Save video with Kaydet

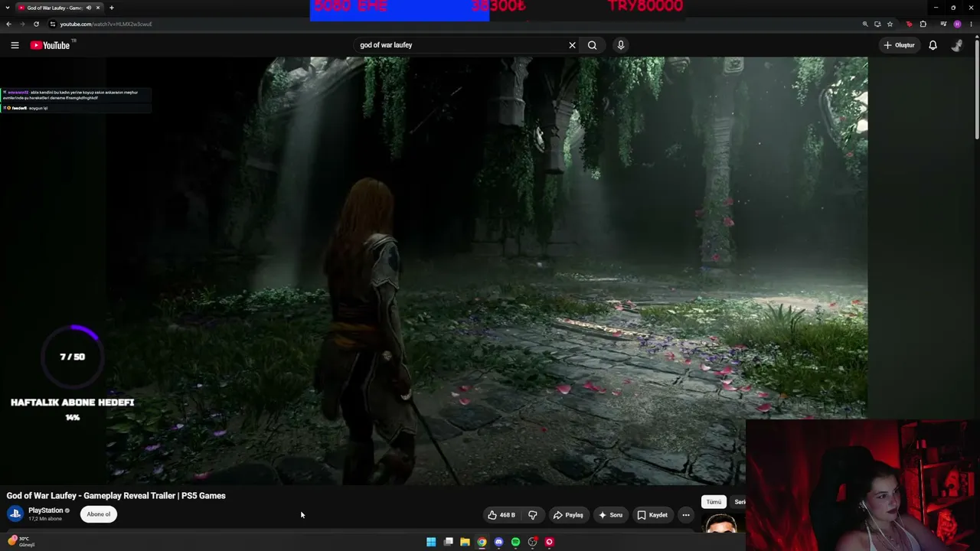(x=652, y=515)
